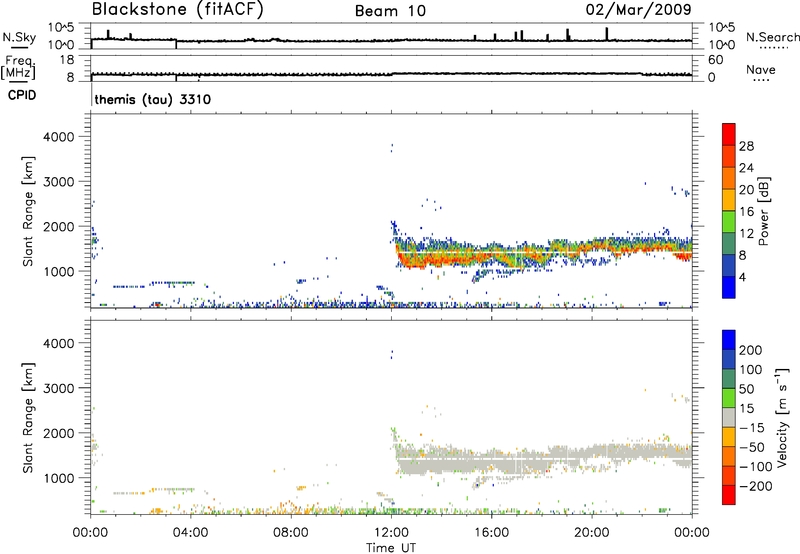This screenshot has height=554, width=800.
Task: Click the isolated echo near 3800 km at 12:00
Action: click(x=392, y=147)
